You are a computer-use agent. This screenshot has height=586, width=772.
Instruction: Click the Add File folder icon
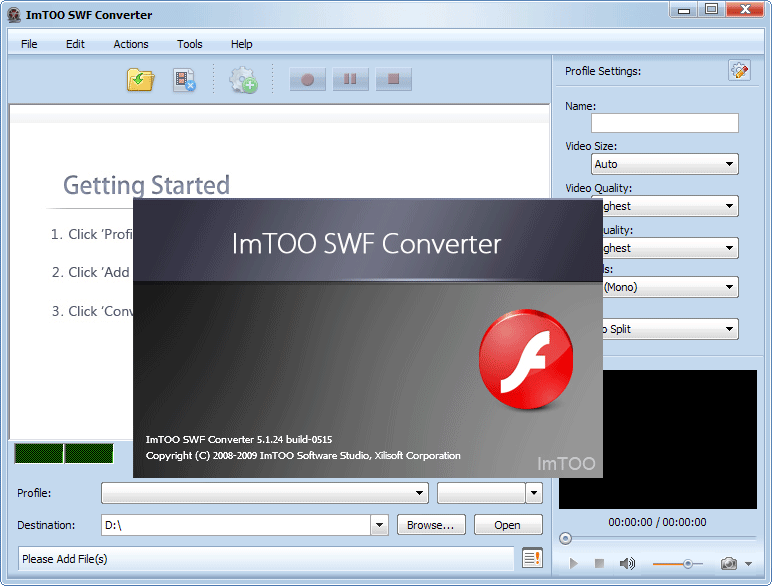coord(140,79)
